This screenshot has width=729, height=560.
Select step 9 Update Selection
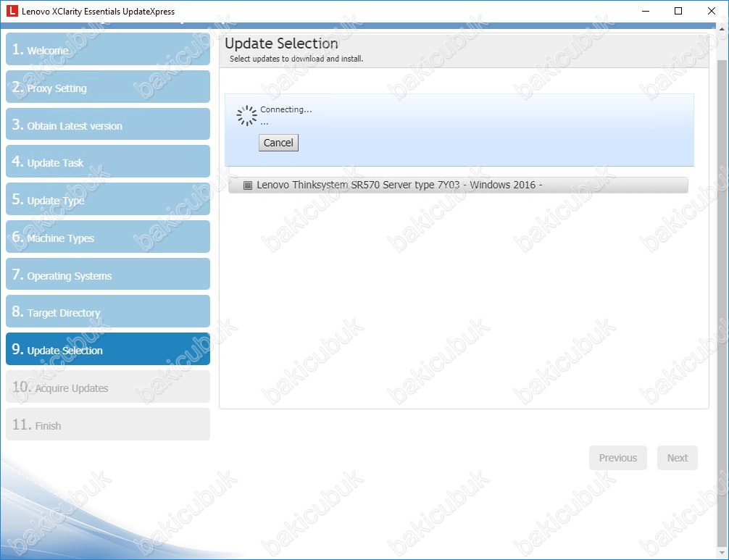(108, 349)
